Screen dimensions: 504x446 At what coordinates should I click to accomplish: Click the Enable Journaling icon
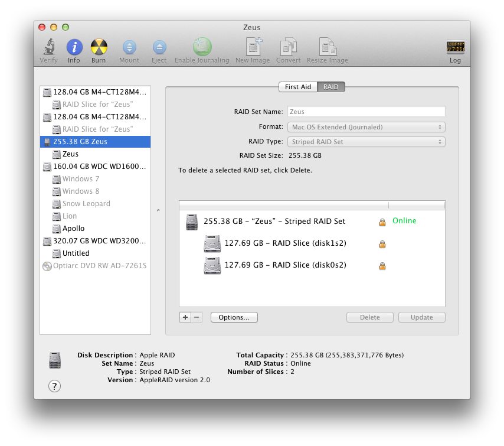click(202, 47)
